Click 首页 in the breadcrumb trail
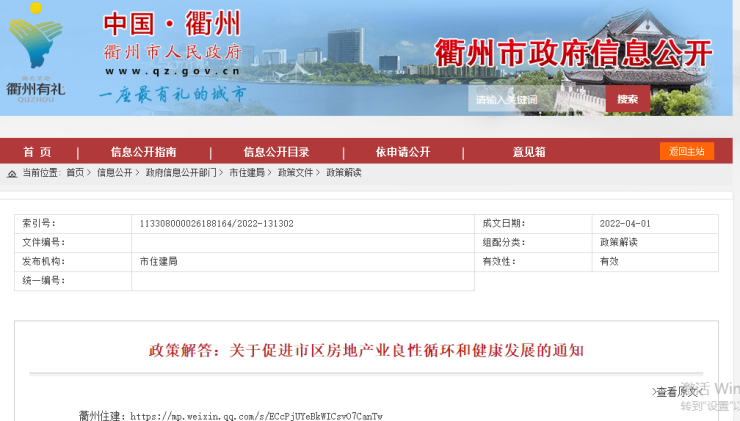 point(75,173)
